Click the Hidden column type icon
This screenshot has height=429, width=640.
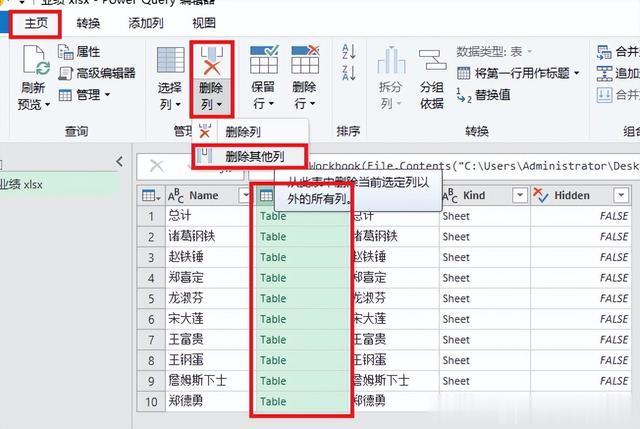541,196
